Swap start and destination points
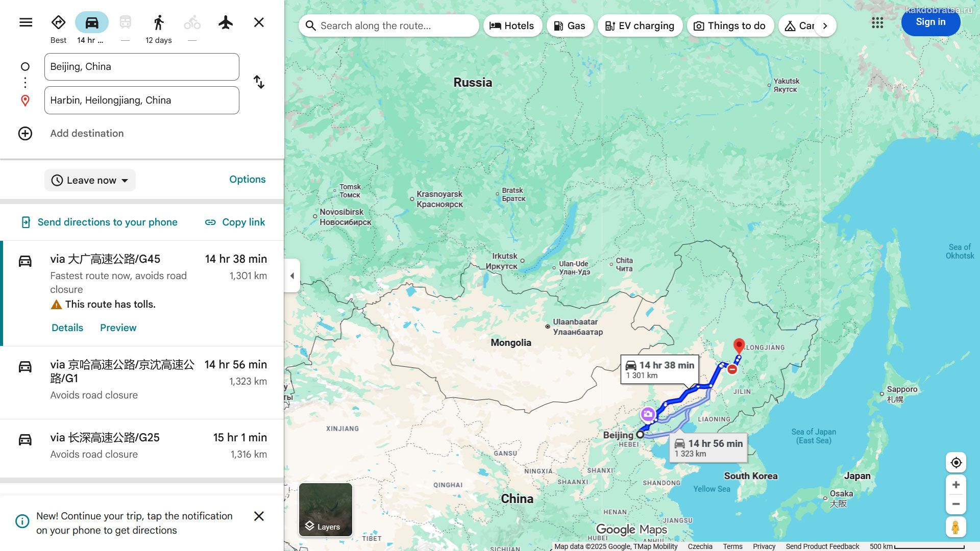Image resolution: width=980 pixels, height=551 pixels. point(259,82)
